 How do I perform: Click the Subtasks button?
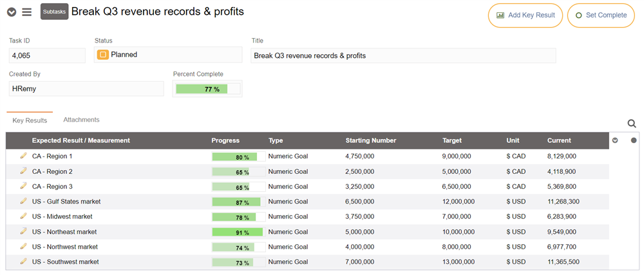click(x=54, y=12)
